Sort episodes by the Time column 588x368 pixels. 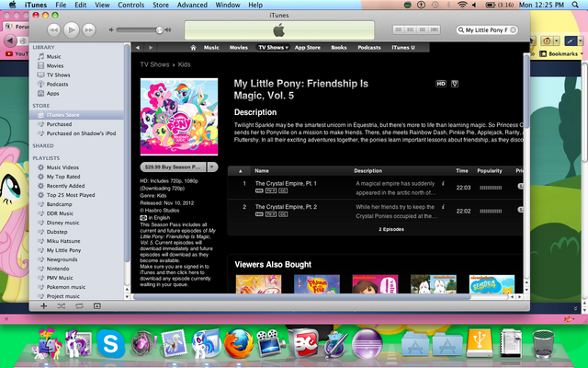click(x=462, y=171)
